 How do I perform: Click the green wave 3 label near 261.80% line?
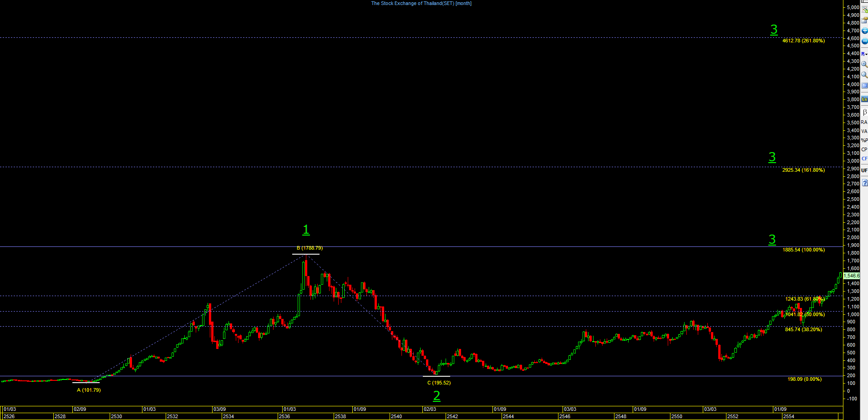click(774, 30)
